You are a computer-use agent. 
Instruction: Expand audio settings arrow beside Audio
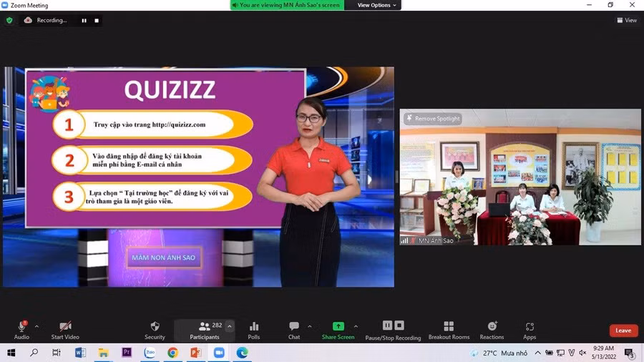[36, 326]
